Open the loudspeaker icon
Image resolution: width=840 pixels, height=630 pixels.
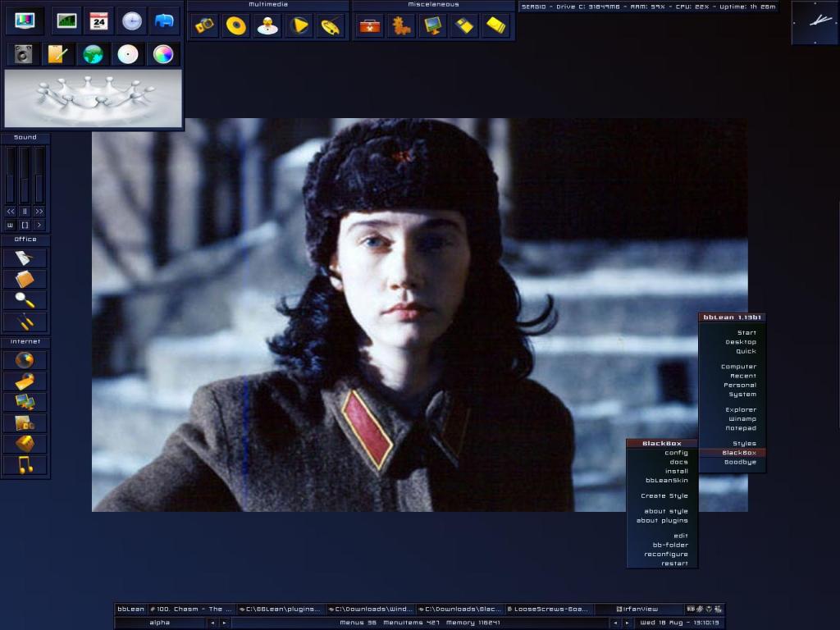tap(24, 54)
